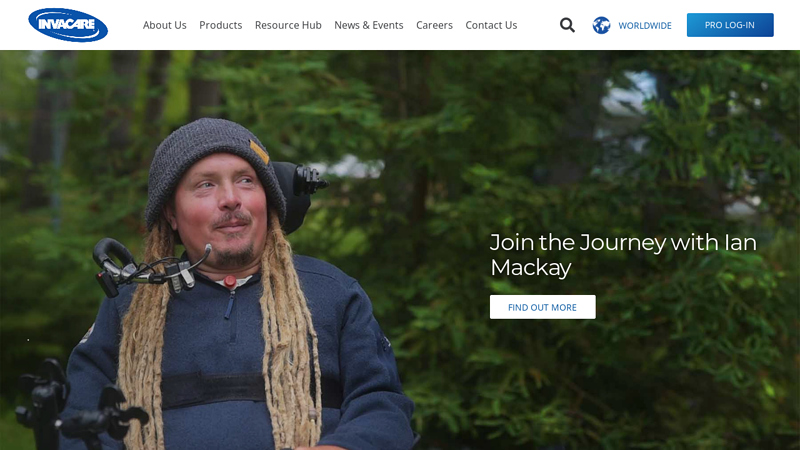Expand the WORLDWIDE region selector

[x=645, y=26]
